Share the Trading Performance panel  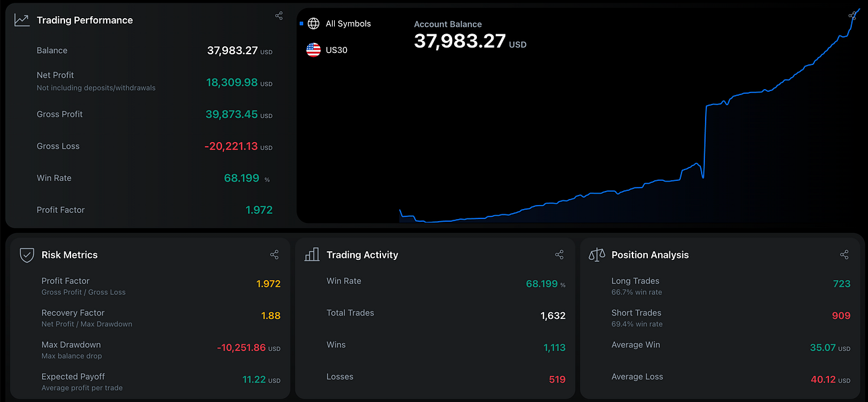278,15
